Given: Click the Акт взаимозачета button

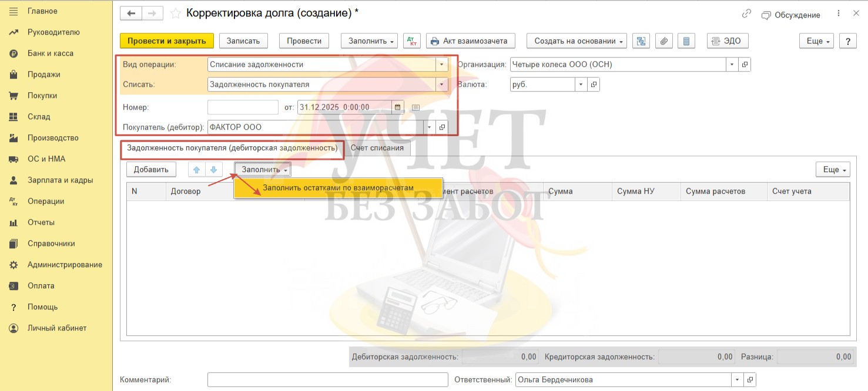Looking at the screenshot, I should point(470,41).
